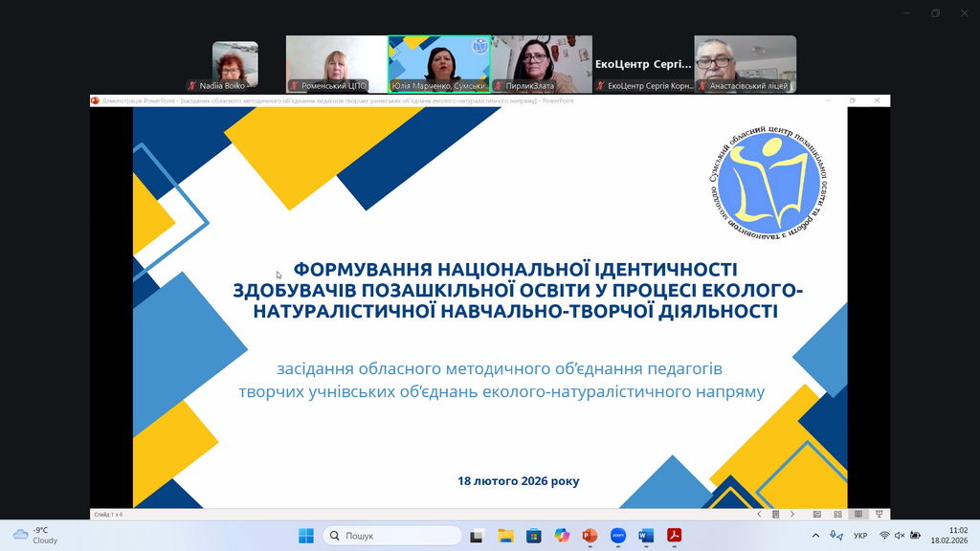Open Zoom from the taskbar

pyautogui.click(x=617, y=536)
